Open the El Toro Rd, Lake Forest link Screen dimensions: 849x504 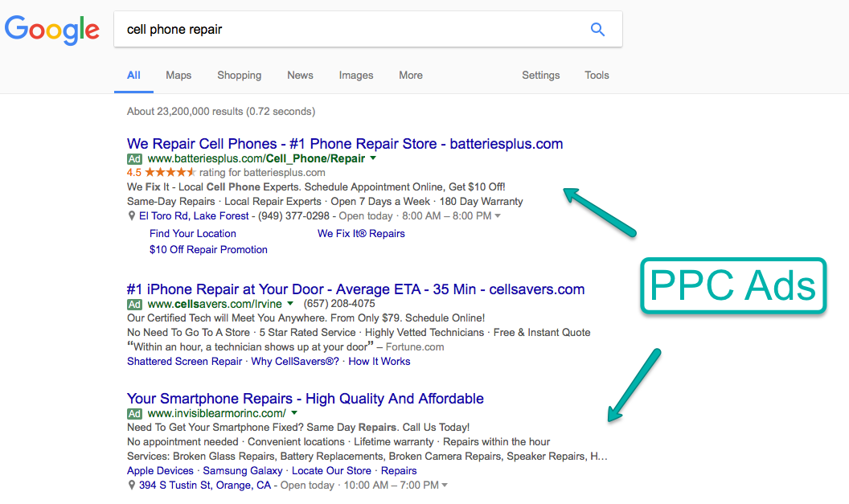[194, 215]
